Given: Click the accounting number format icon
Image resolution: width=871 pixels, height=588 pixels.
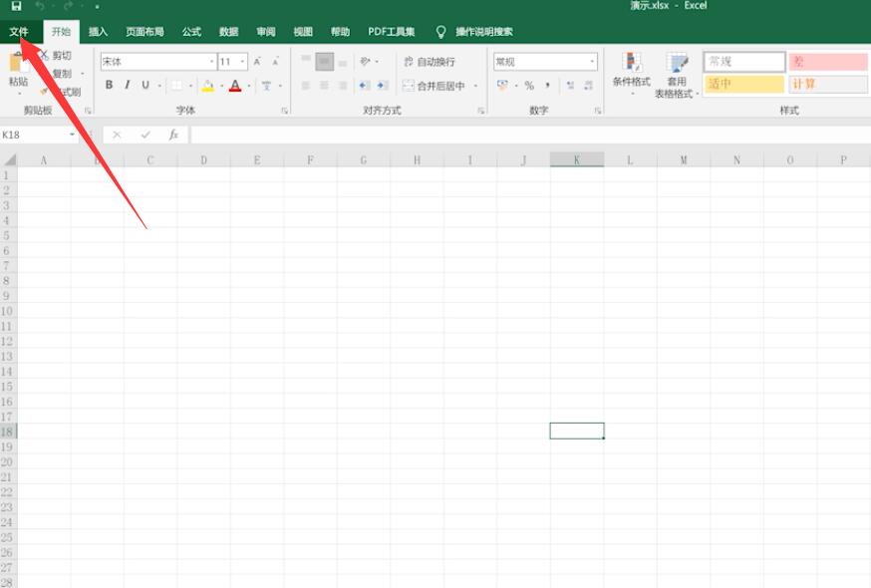Looking at the screenshot, I should (x=502, y=86).
